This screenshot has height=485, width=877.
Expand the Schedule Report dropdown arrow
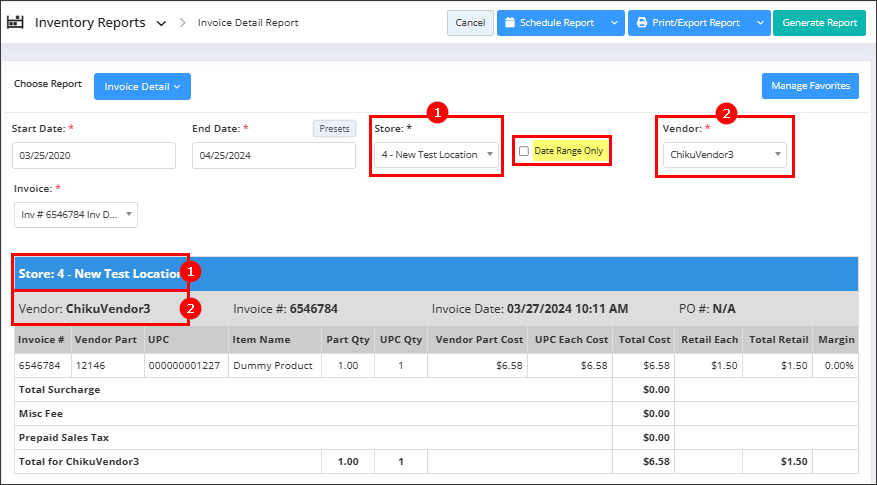coord(613,23)
